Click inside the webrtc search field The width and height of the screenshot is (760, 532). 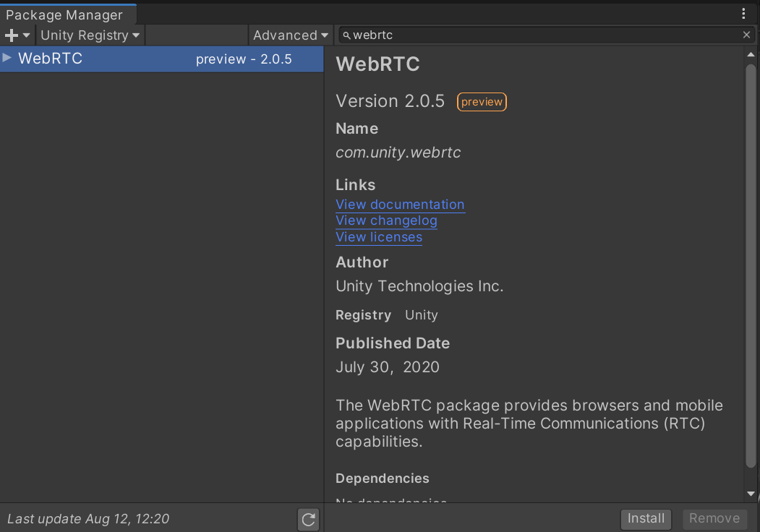[506, 35]
